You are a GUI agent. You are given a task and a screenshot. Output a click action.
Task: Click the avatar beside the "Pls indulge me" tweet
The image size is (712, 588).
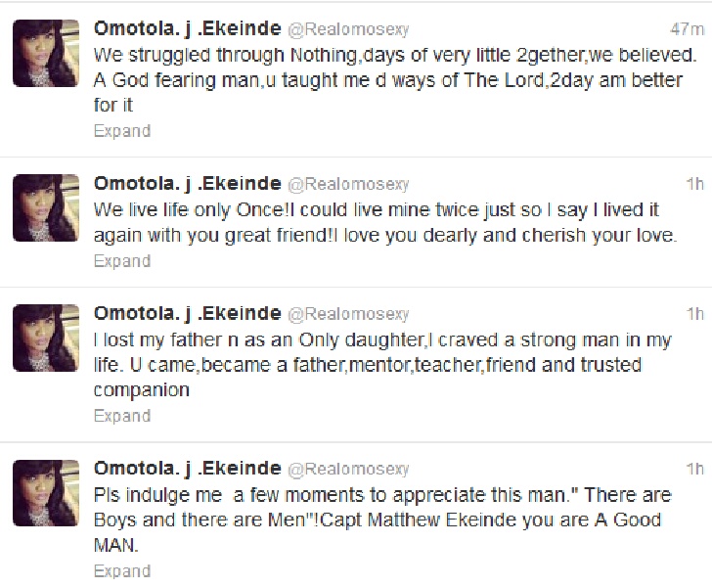point(45,493)
